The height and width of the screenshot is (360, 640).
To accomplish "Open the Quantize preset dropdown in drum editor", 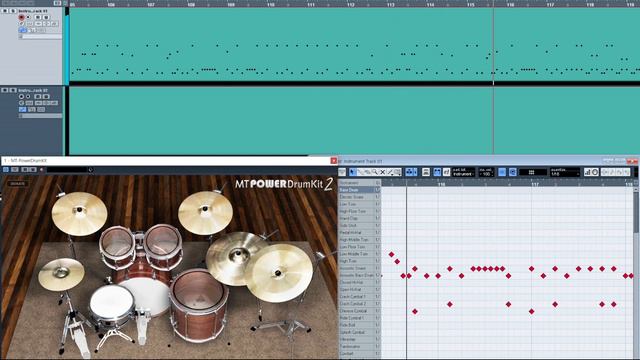I will tap(564, 172).
